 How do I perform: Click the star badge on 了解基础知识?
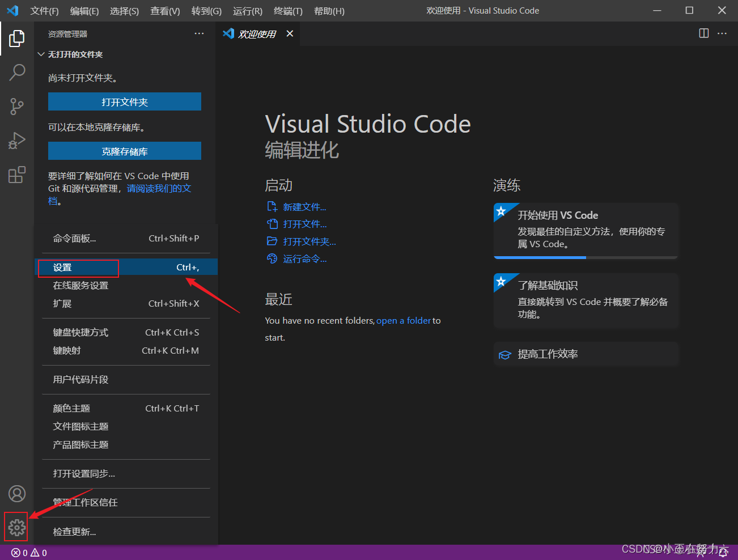click(501, 282)
